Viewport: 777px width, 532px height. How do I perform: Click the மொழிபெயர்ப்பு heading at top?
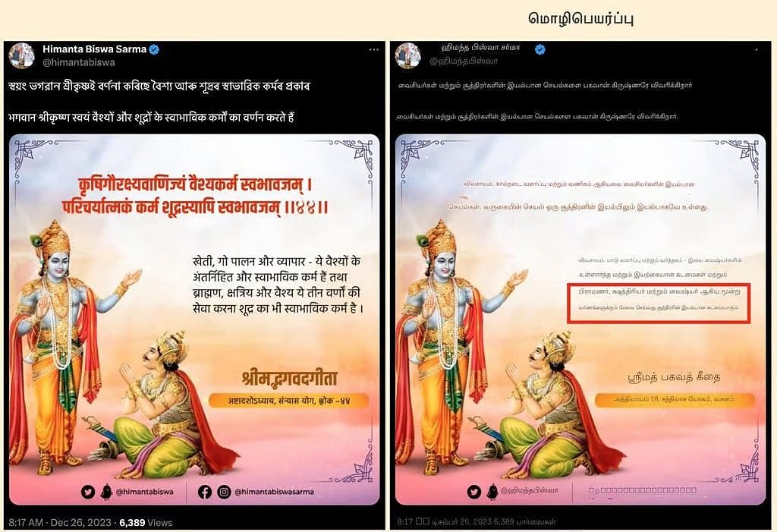coord(580,18)
